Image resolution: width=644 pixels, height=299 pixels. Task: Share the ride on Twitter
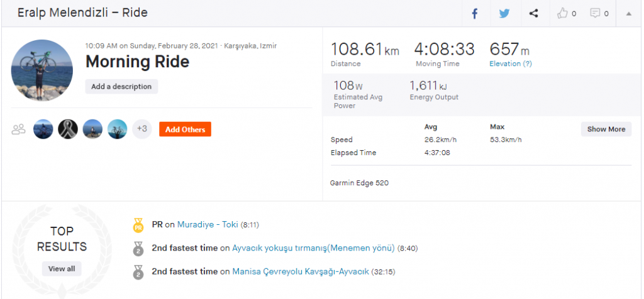tap(504, 13)
